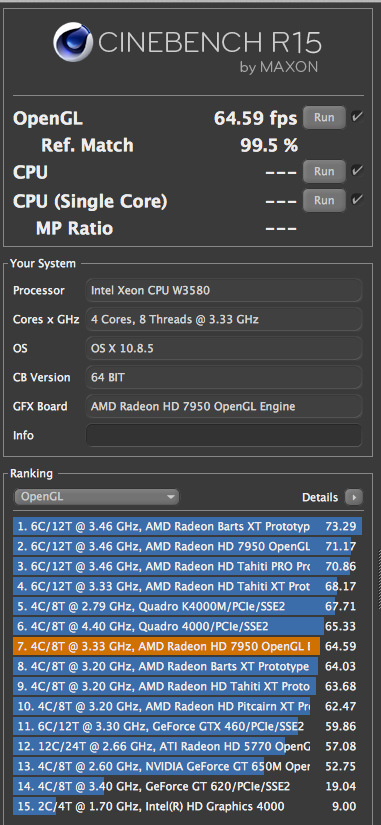Click the Cinebench sphere logo icon
Viewport: 381px width, 825px height.
(x=73, y=42)
